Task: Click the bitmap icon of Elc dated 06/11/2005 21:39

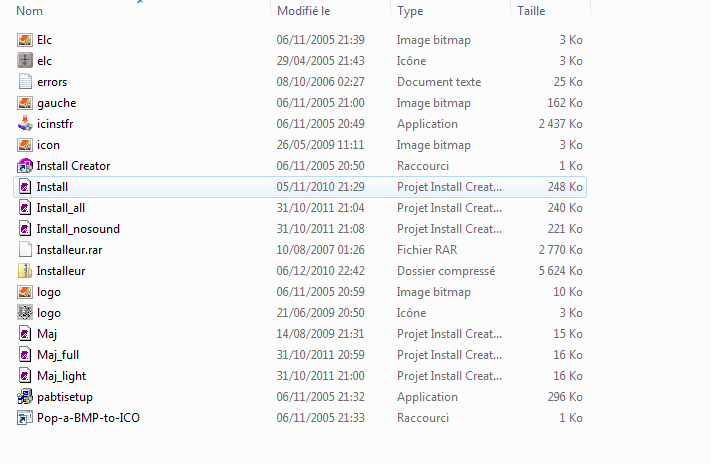Action: pyautogui.click(x=25, y=40)
